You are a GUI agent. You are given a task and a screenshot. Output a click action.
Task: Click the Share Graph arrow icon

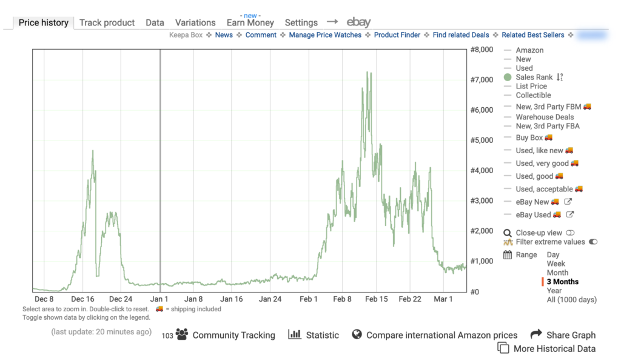click(x=535, y=334)
